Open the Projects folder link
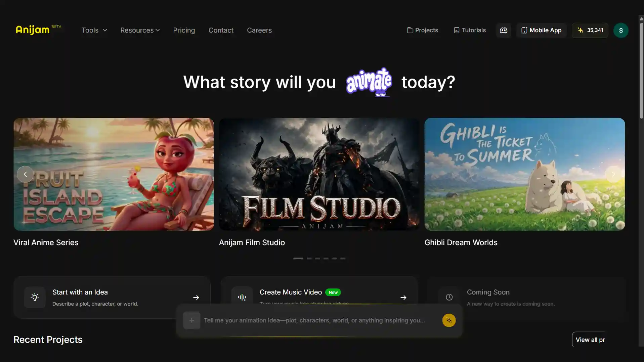Screen dimensions: 644x362 pos(423,30)
